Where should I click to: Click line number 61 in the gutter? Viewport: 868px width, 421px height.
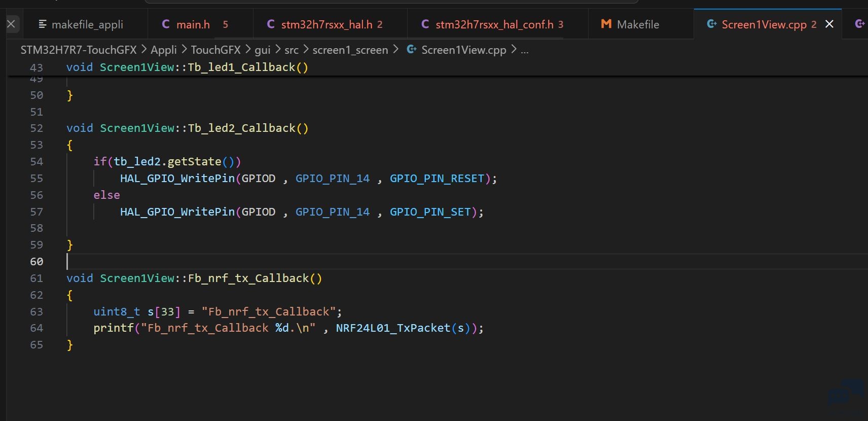pyautogui.click(x=37, y=278)
